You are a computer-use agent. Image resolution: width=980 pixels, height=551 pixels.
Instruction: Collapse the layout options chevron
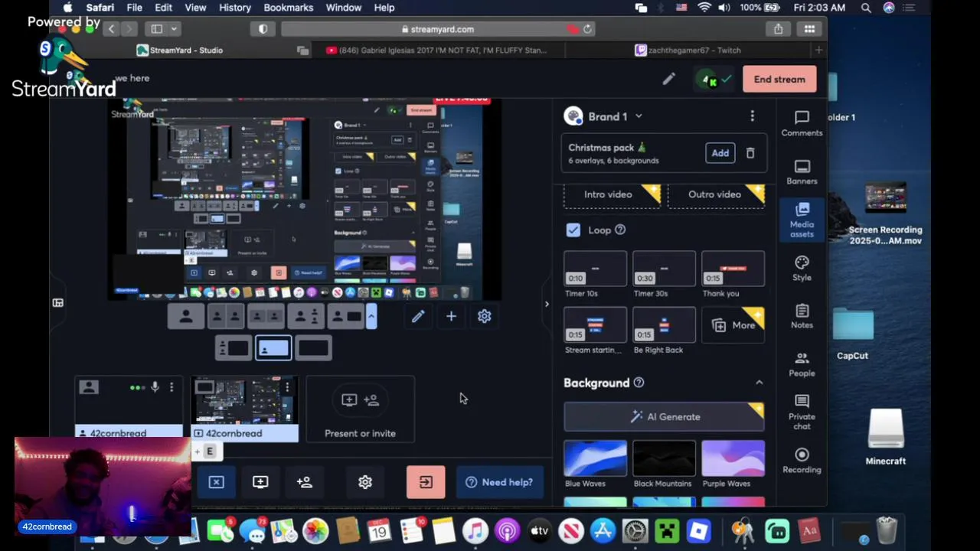click(371, 316)
